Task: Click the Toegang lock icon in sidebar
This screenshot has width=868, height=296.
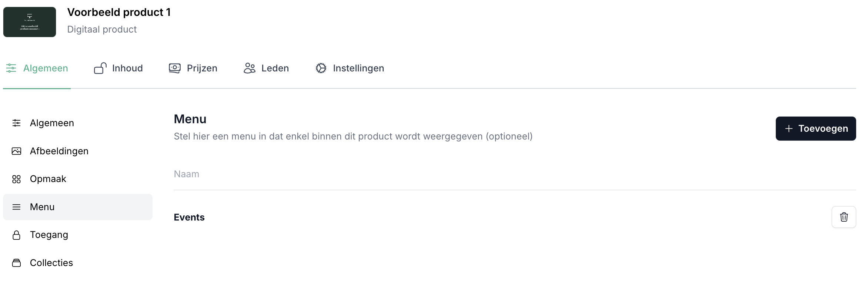Action: [17, 235]
